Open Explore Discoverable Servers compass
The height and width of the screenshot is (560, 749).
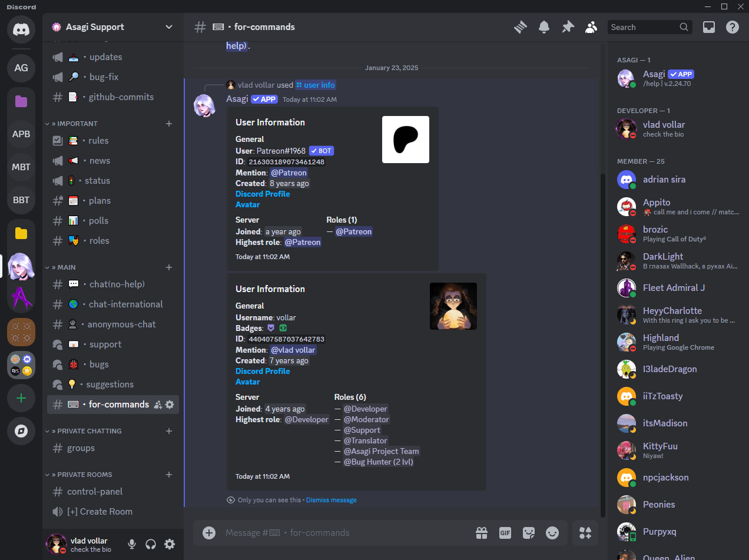21,432
